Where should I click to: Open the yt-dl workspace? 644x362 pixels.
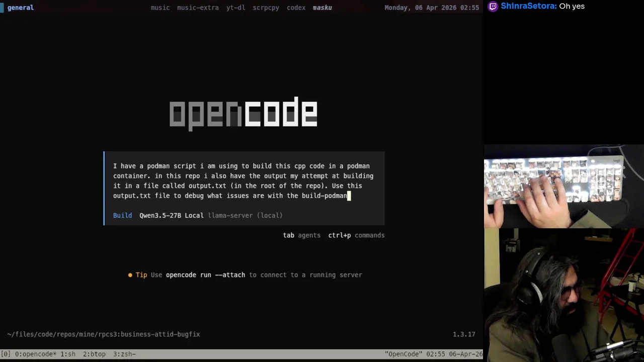click(235, 8)
